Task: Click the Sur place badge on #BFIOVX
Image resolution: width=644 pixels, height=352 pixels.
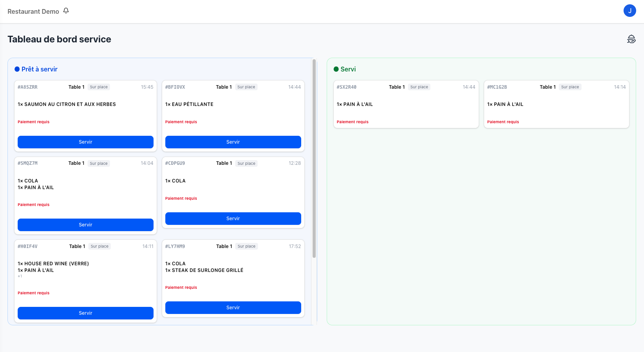Action: click(246, 87)
